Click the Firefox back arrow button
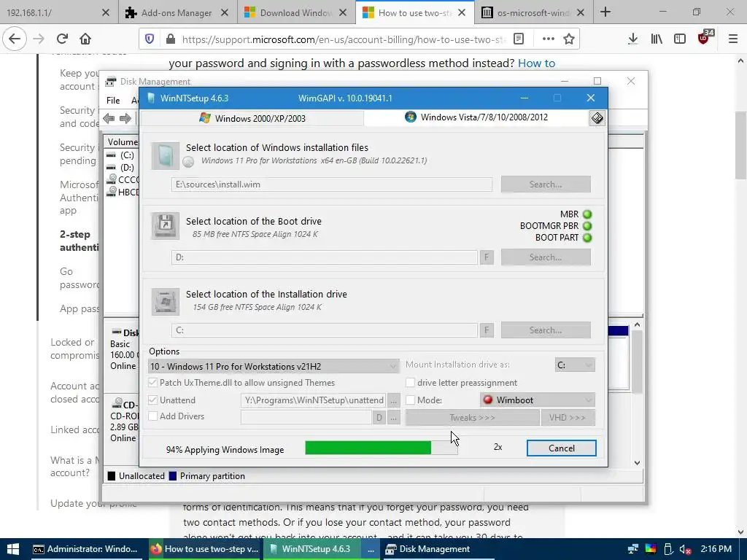 (x=15, y=39)
